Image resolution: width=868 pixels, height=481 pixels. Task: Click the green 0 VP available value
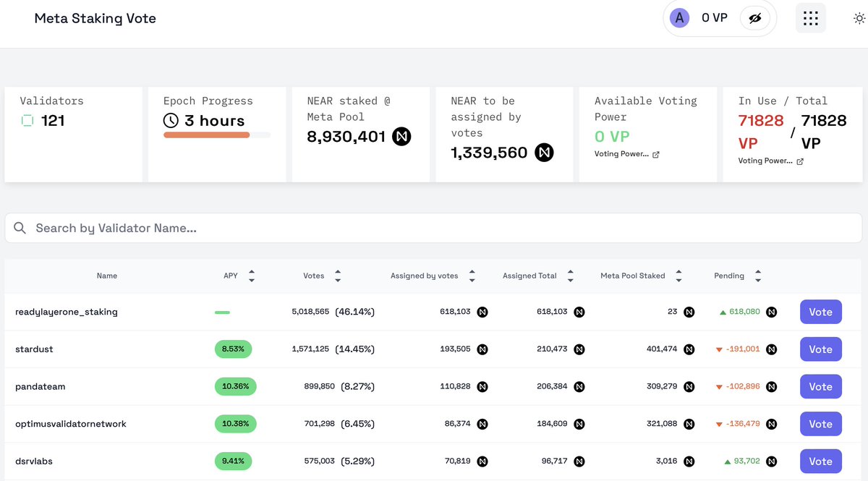pos(612,136)
